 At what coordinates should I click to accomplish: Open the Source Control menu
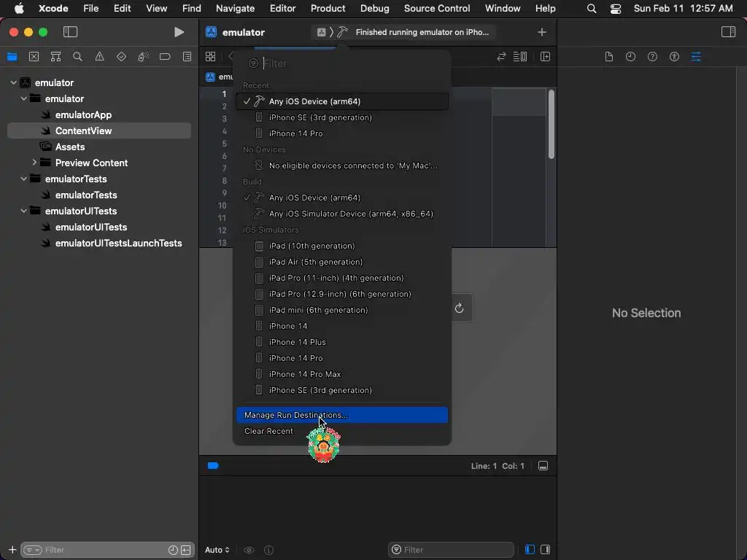click(x=436, y=8)
